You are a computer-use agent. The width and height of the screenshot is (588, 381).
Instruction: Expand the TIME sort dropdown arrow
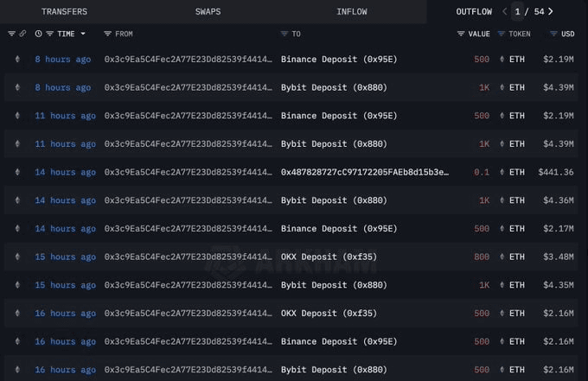tap(83, 34)
